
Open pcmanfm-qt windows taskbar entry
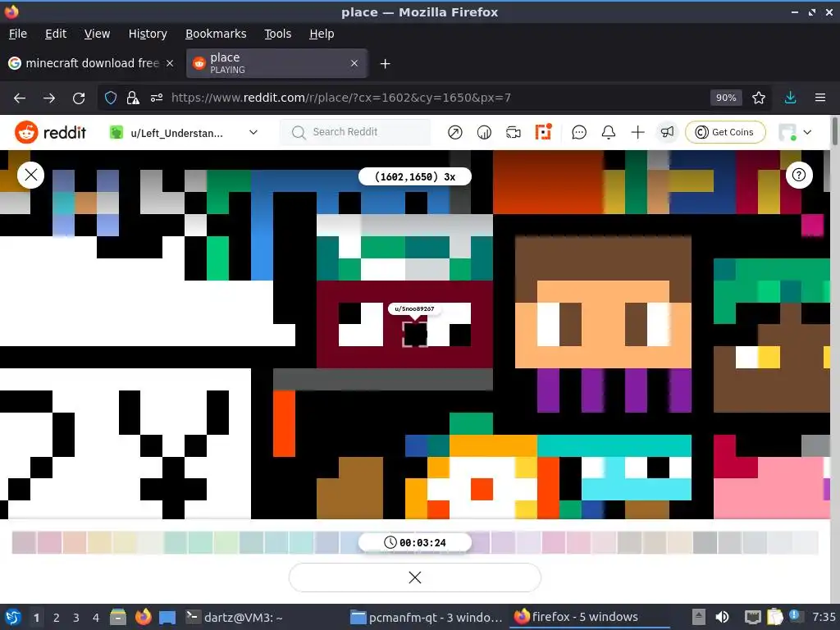(426, 617)
